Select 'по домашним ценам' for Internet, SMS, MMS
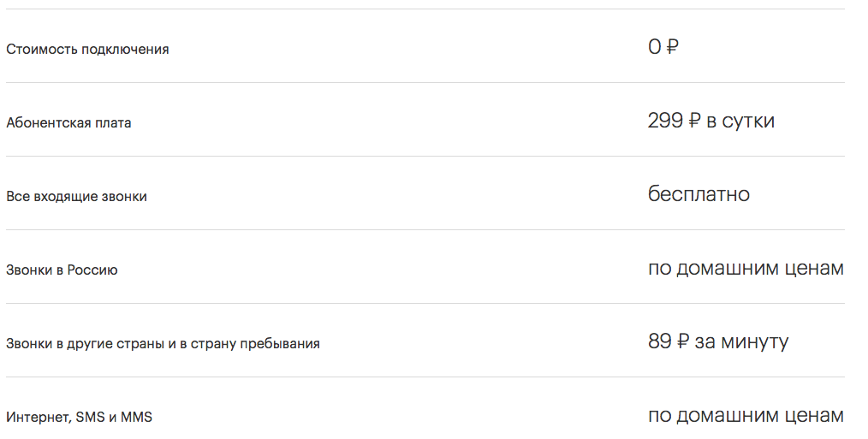This screenshot has height=439, width=868. 746,415
